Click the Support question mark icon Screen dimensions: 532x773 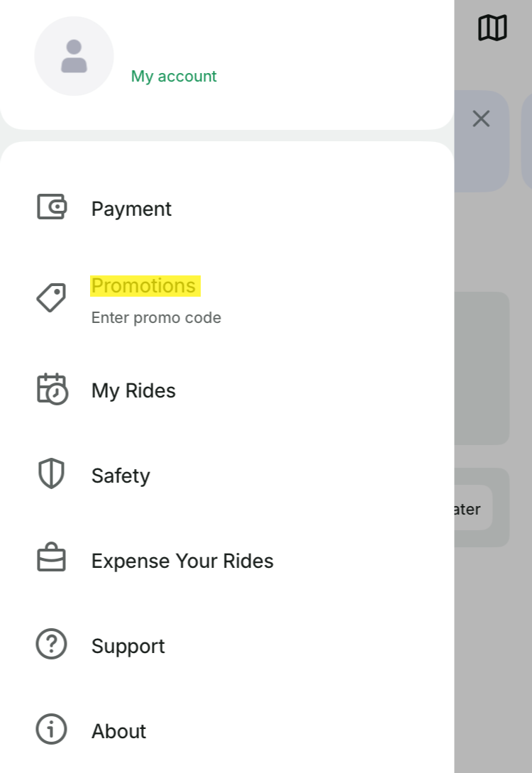tap(51, 645)
